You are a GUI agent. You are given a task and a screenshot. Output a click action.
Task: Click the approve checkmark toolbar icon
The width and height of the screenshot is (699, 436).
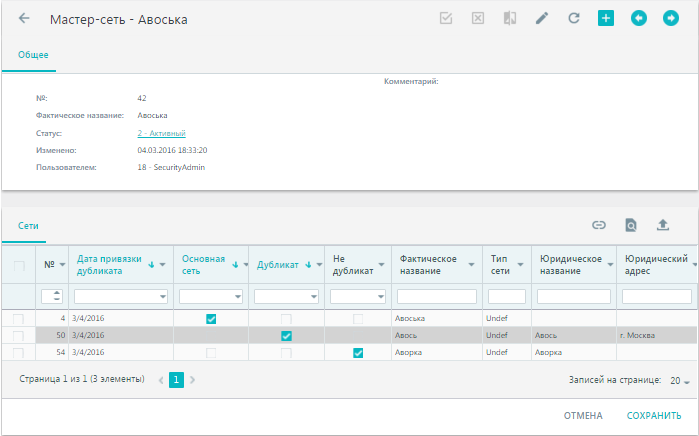[446, 18]
